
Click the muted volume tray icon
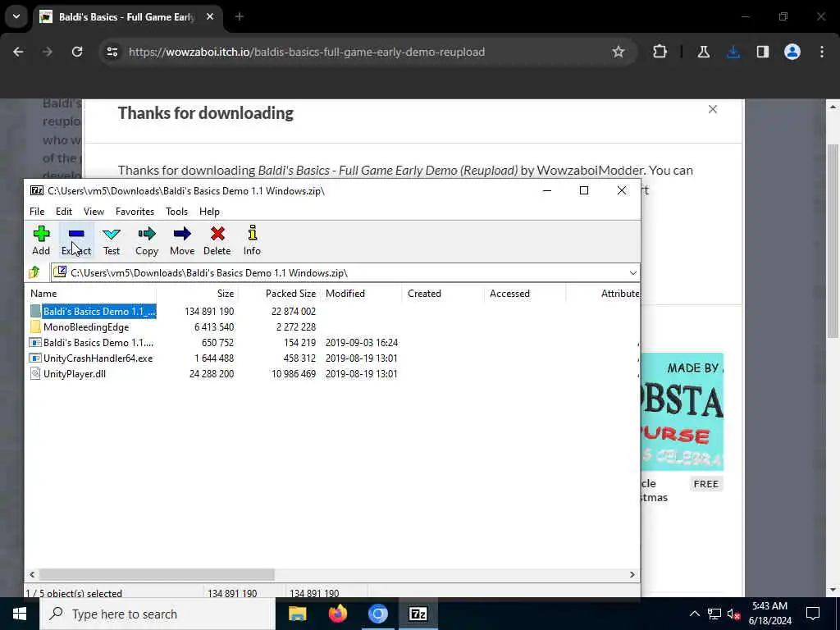pyautogui.click(x=733, y=614)
